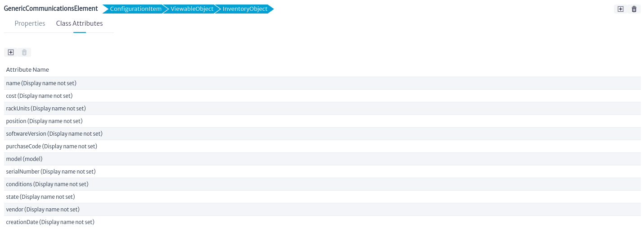
Task: Open ConfigurationItem in the breadcrumb
Action: [x=135, y=9]
